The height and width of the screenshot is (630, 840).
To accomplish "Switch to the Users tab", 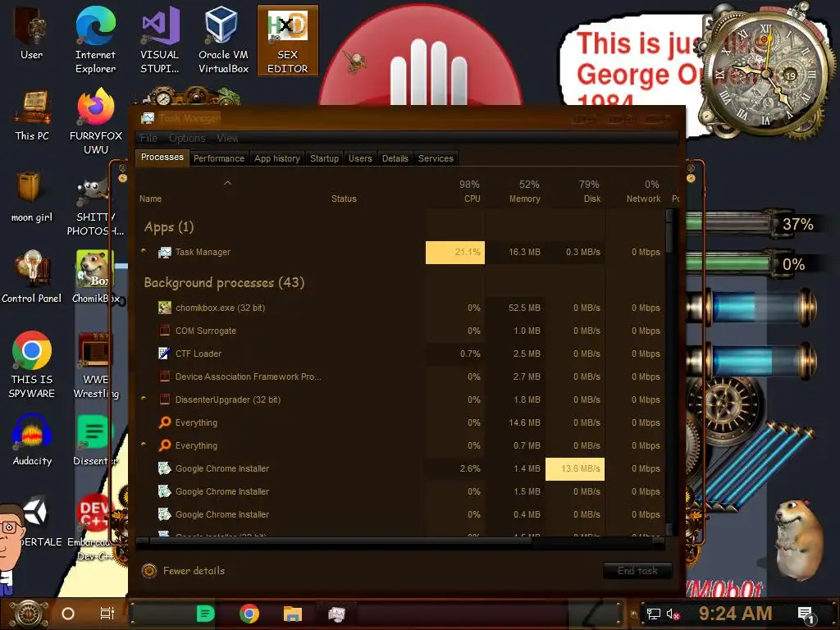I will (x=360, y=158).
